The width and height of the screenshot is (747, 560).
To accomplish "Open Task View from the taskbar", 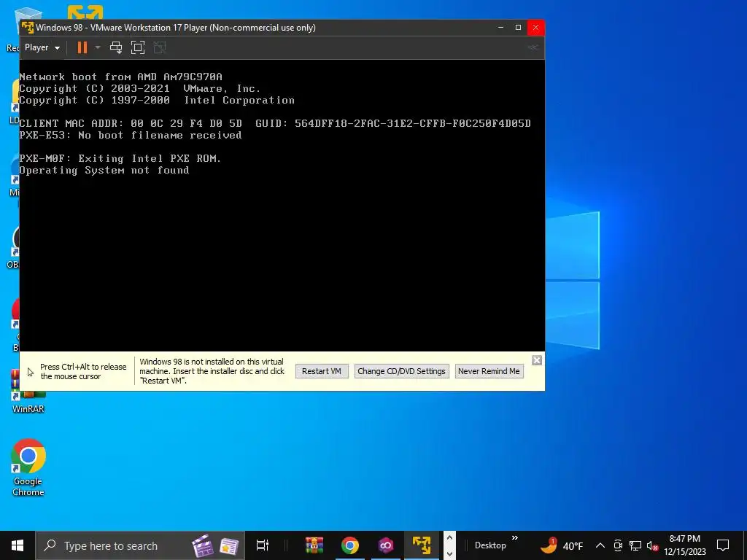I will [x=263, y=545].
